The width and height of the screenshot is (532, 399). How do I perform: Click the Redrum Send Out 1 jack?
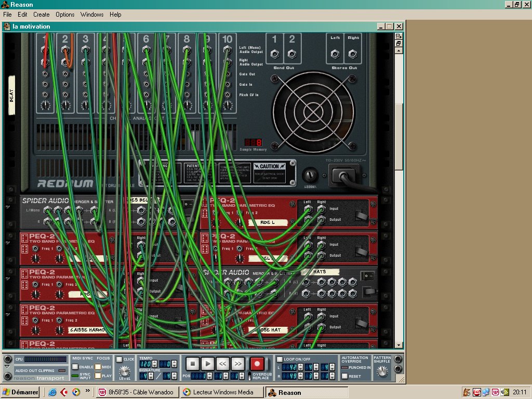click(x=275, y=54)
